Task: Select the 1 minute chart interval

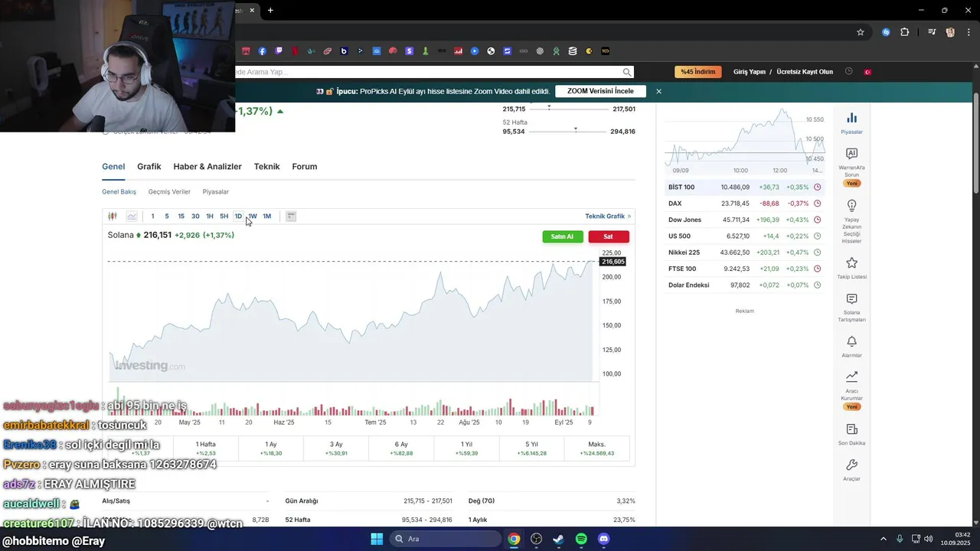Action: pos(152,217)
